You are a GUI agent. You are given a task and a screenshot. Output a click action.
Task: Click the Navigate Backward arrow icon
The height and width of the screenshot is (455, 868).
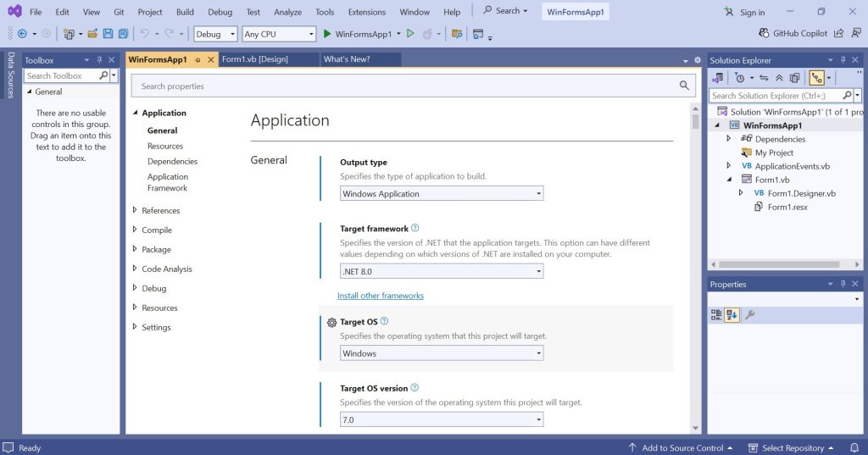(x=22, y=34)
